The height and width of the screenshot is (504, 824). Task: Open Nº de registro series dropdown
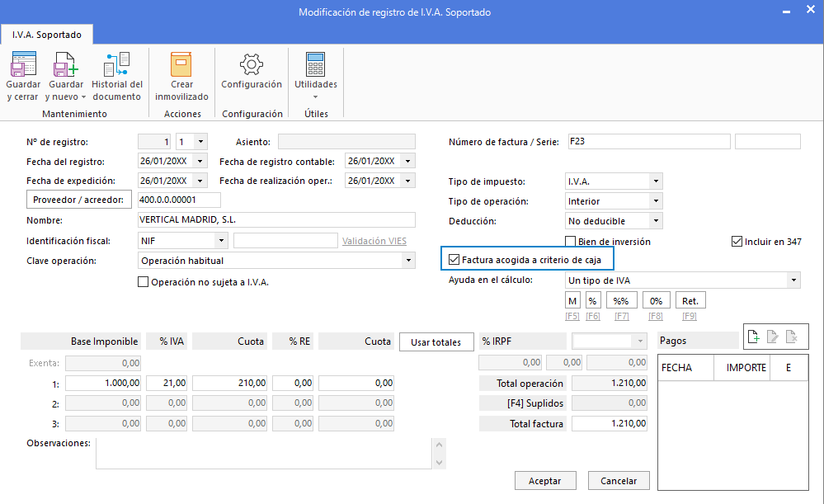pyautogui.click(x=200, y=142)
